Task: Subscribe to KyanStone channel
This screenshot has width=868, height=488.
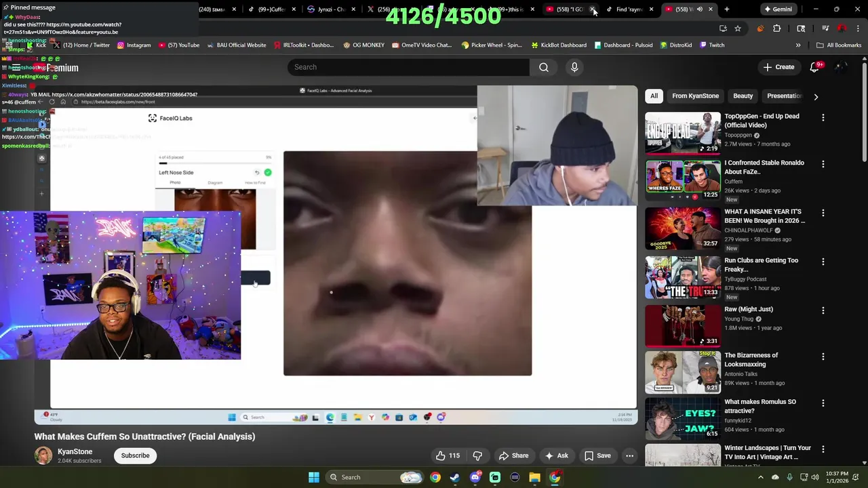Action: pos(135,455)
